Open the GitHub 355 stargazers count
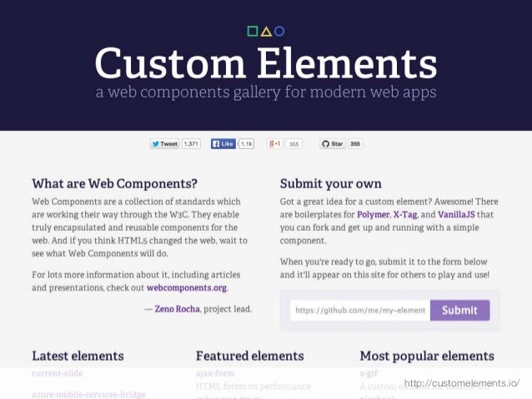This screenshot has width=532, height=399. [355, 144]
